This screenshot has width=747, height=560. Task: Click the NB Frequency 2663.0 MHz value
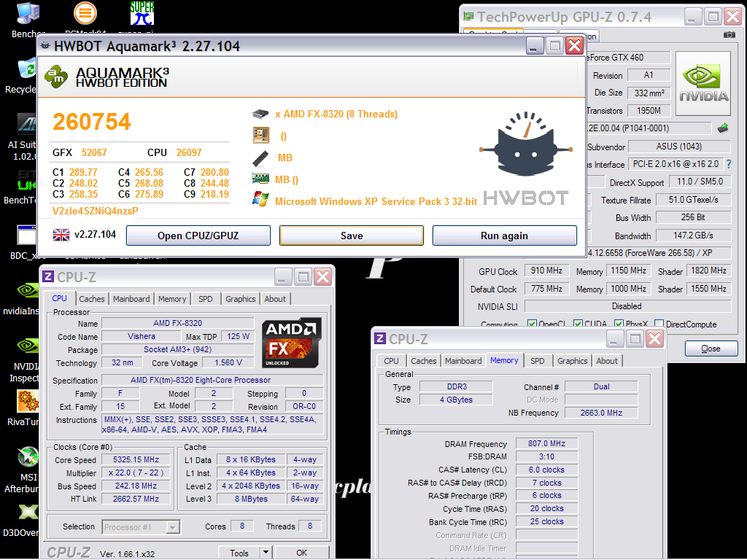(601, 413)
